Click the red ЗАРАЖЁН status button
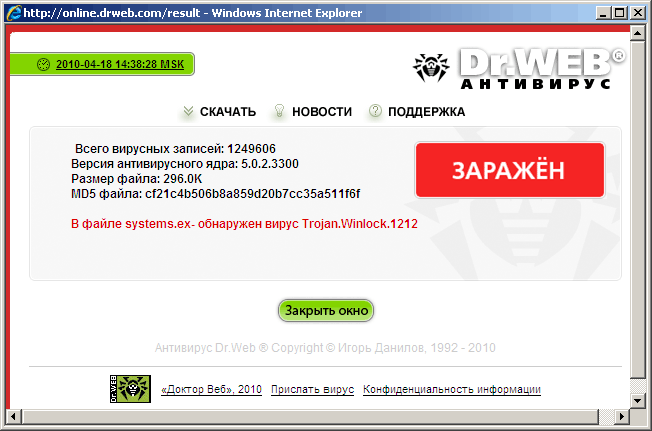Image resolution: width=652 pixels, height=431 pixels. (x=510, y=170)
